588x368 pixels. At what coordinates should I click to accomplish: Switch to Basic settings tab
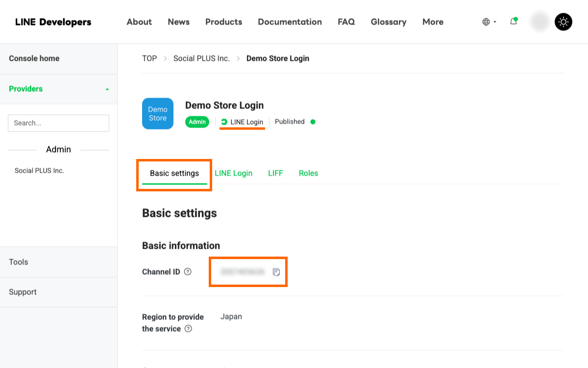click(174, 173)
